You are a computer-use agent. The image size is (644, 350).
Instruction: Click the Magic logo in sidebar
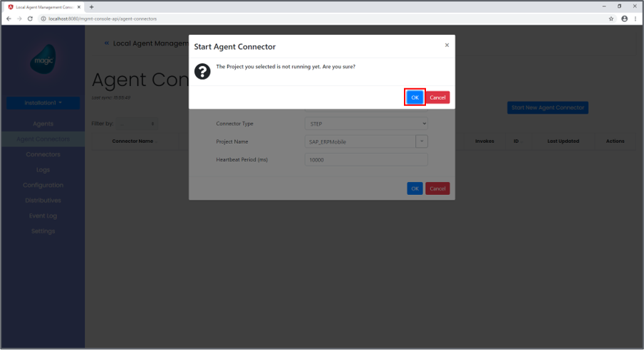coord(43,60)
